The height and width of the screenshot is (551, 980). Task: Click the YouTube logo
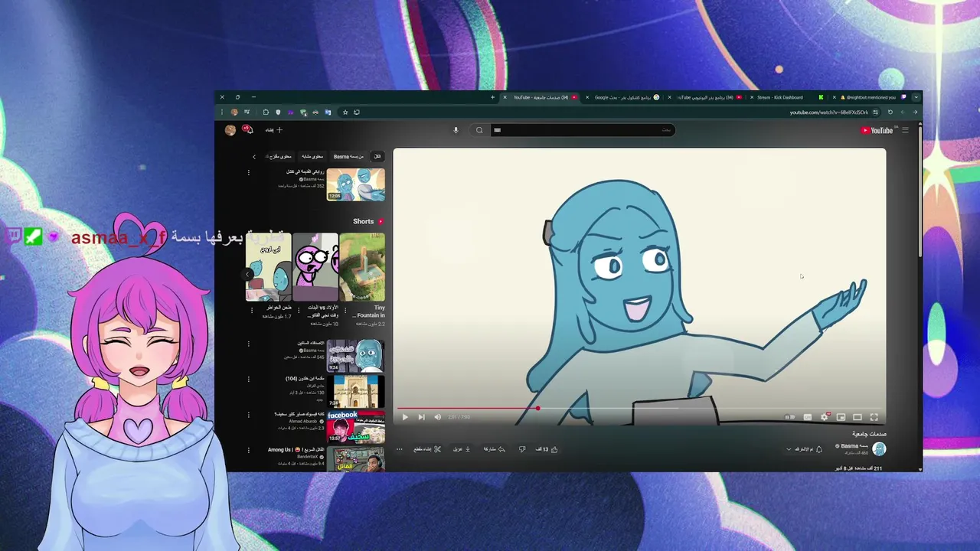[x=877, y=130]
